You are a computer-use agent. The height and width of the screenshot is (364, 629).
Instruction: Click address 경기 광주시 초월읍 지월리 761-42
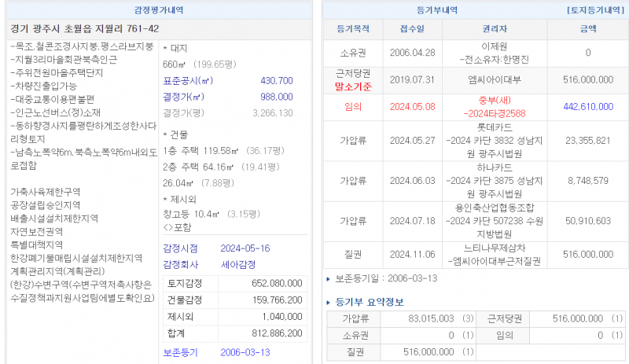tap(85, 29)
